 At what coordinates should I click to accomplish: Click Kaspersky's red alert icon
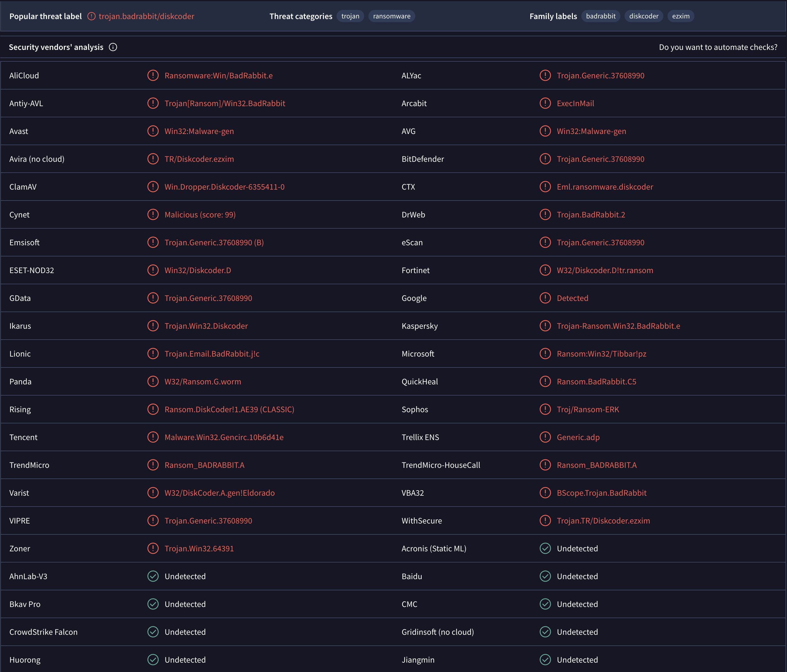click(545, 325)
